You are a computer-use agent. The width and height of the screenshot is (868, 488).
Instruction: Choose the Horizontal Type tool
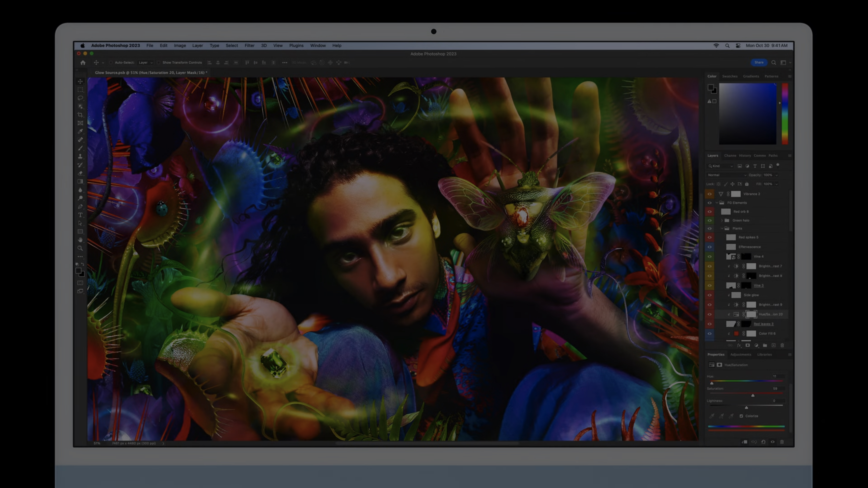pyautogui.click(x=80, y=215)
